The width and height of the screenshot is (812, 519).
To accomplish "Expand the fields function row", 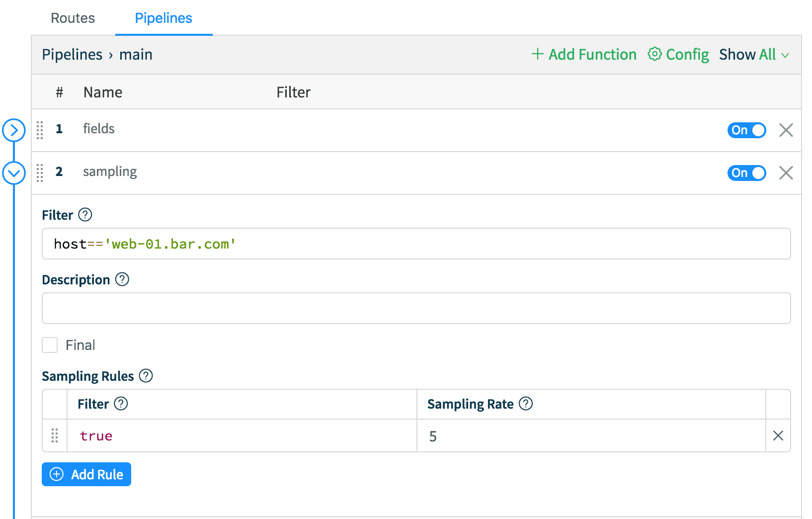I will [x=14, y=130].
